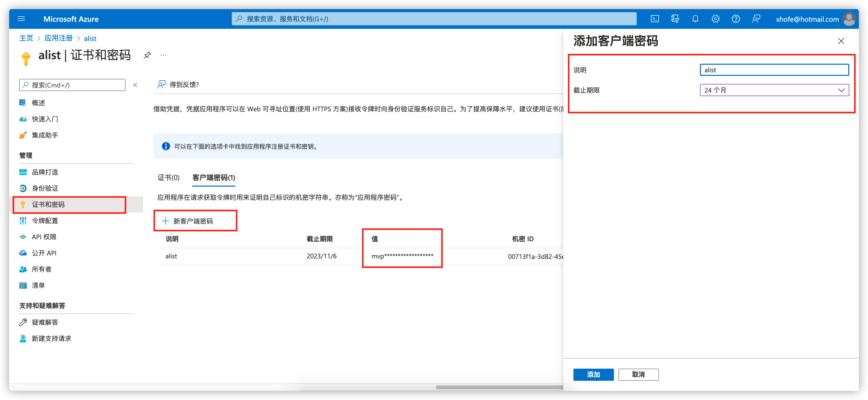
Task: Open the more options ellipsis by title
Action: point(163,55)
